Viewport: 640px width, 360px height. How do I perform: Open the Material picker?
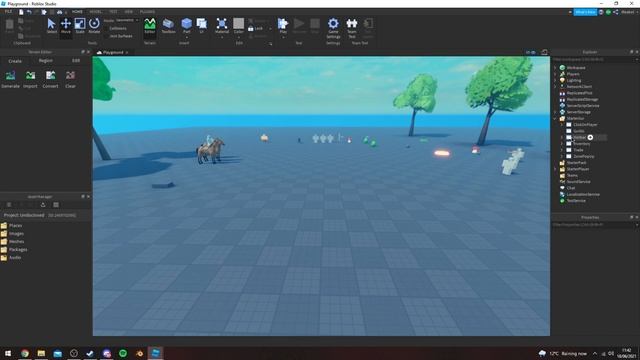point(222,26)
